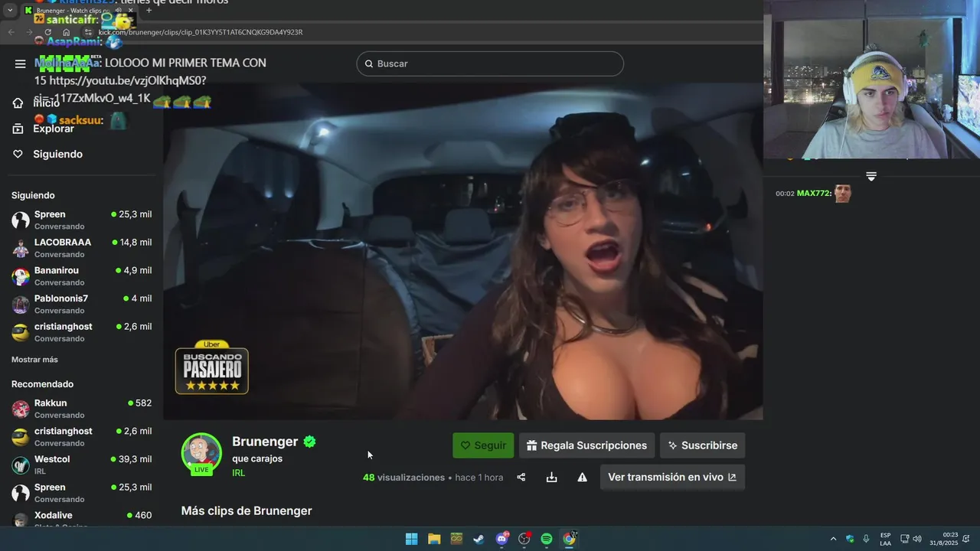Open Xodalive in the recommended list

click(81, 519)
